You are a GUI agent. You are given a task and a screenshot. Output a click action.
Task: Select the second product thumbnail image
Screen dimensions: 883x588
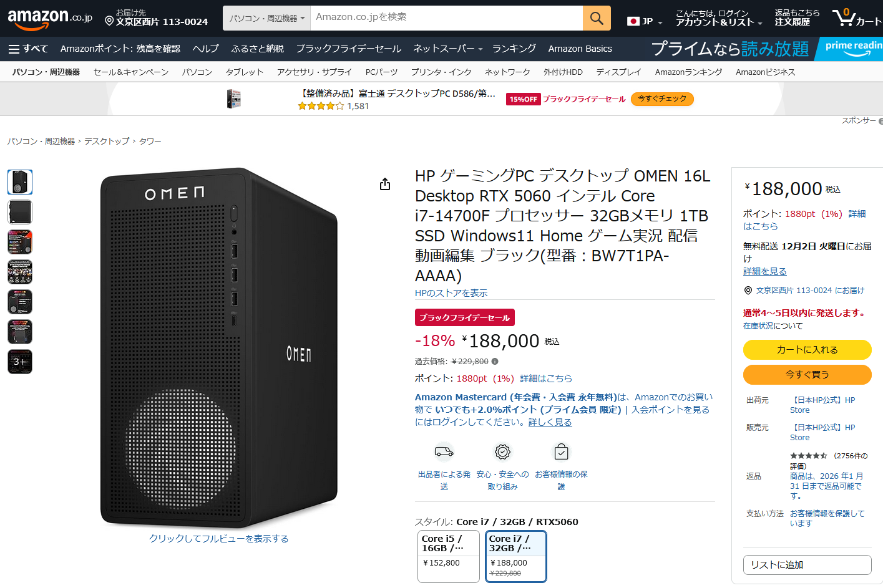pyautogui.click(x=20, y=212)
